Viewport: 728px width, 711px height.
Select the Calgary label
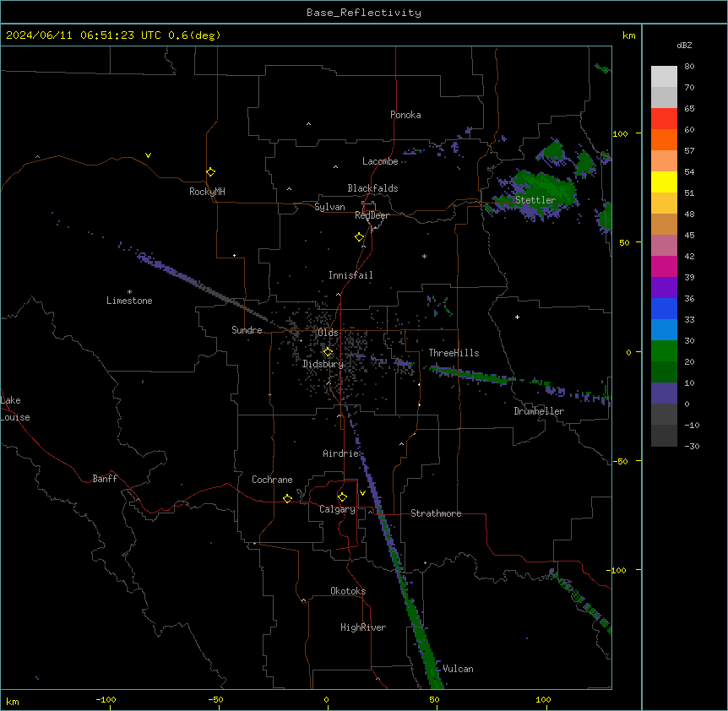337,509
